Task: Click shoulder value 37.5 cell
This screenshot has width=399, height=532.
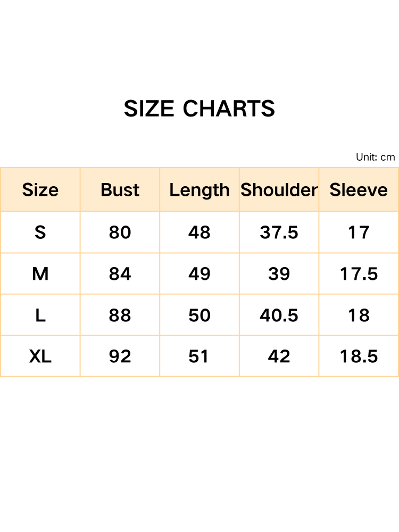Action: [x=279, y=232]
